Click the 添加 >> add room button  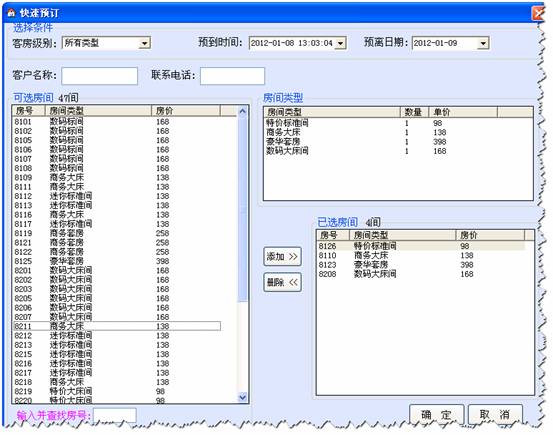(282, 256)
